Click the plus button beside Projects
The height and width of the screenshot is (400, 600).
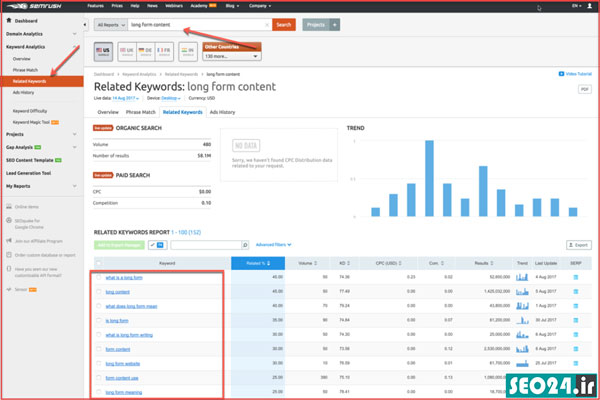click(x=335, y=25)
